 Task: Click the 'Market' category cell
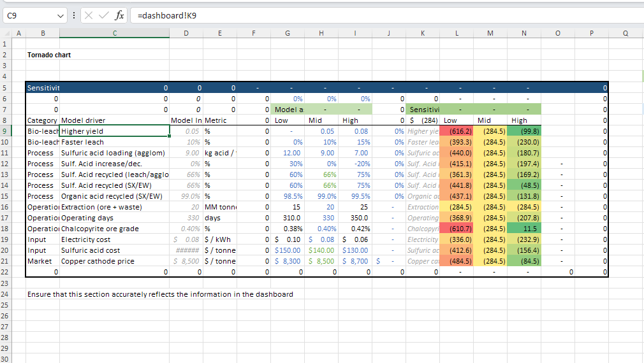tap(43, 261)
